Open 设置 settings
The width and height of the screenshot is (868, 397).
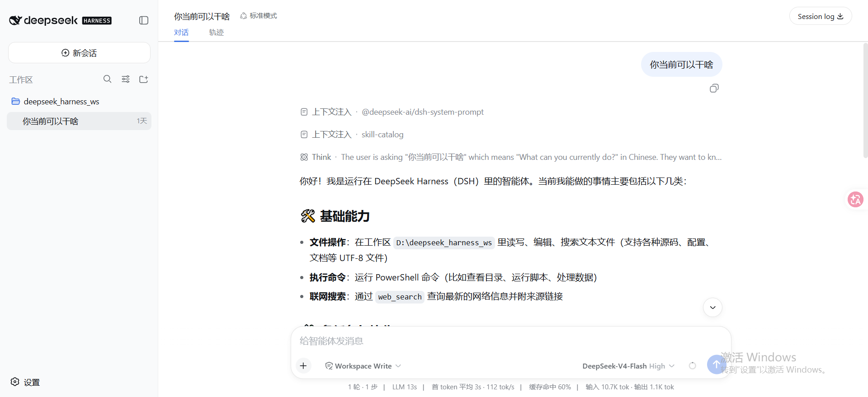25,382
